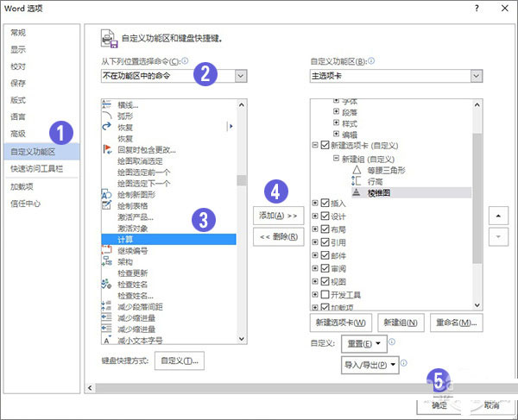518x420 pixels.
Task: Uncheck the 视图 tab checkbox
Action: 325,281
